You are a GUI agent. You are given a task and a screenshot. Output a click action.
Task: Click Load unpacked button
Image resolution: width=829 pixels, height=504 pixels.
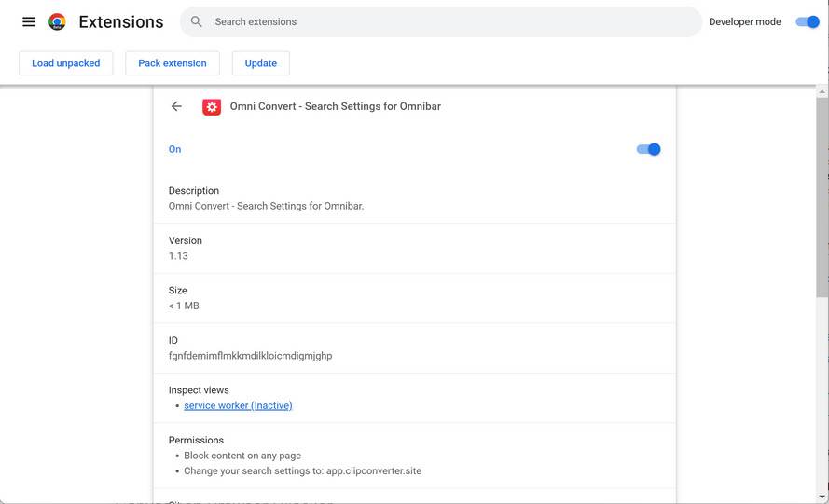point(65,63)
